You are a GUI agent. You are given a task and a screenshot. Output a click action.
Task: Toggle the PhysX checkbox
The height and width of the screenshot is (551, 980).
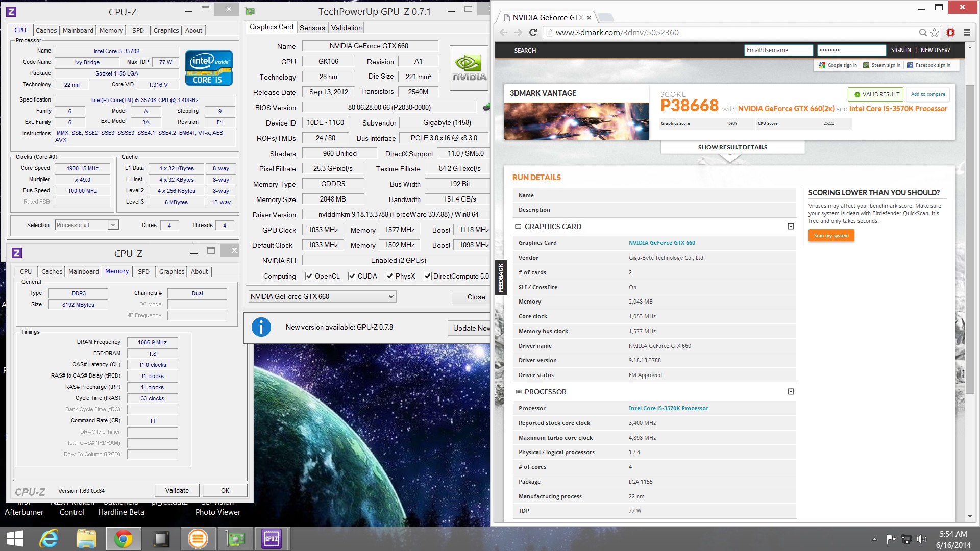click(389, 276)
